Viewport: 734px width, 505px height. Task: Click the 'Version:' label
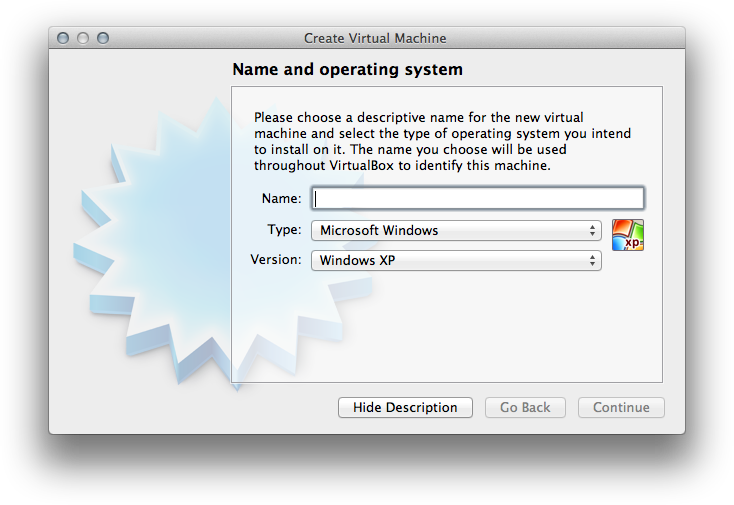click(x=276, y=259)
